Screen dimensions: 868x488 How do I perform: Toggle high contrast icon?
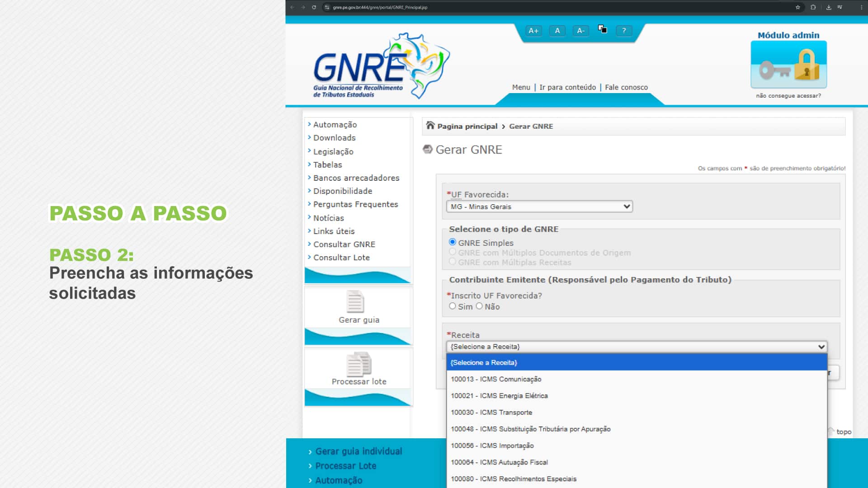click(x=602, y=29)
